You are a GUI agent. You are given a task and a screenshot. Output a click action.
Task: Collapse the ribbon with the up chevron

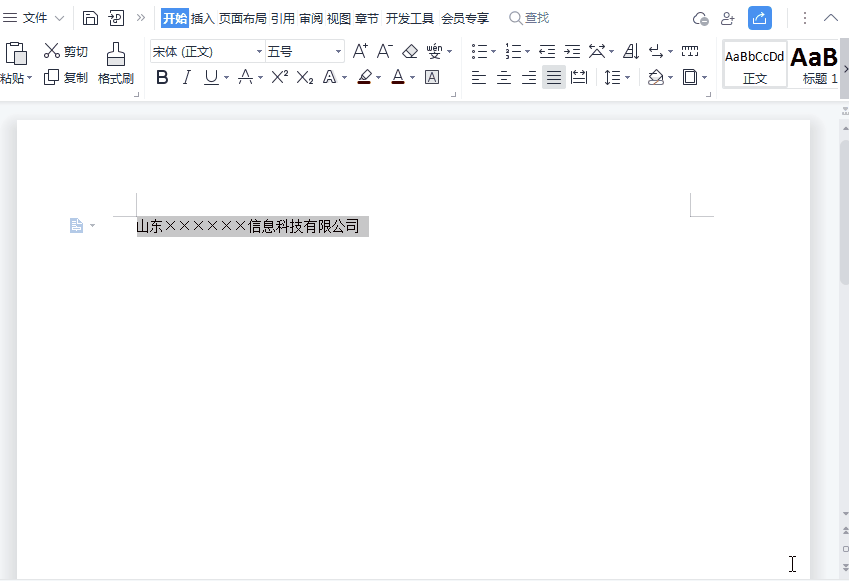point(831,18)
